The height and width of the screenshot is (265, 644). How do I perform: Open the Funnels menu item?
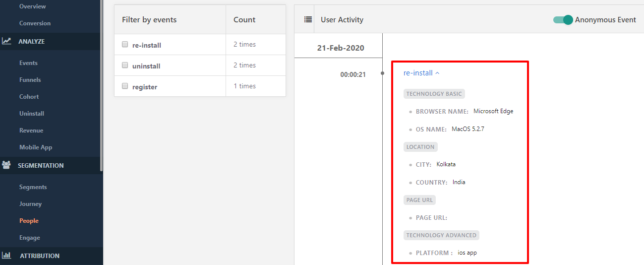pyautogui.click(x=30, y=80)
